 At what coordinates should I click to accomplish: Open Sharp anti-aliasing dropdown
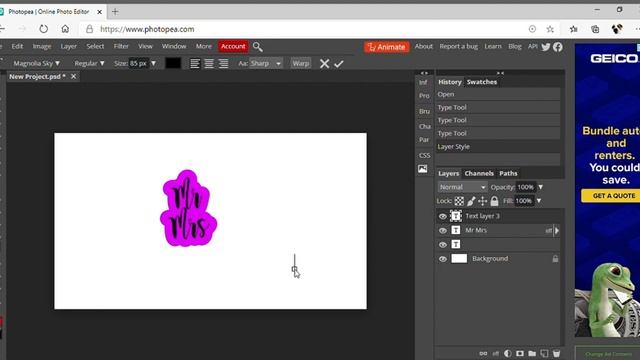(266, 63)
